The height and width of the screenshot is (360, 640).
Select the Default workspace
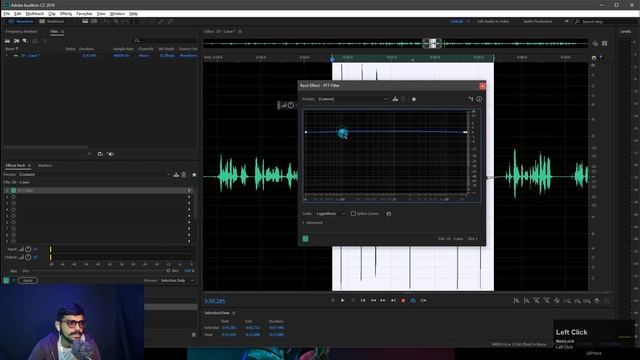(x=457, y=21)
